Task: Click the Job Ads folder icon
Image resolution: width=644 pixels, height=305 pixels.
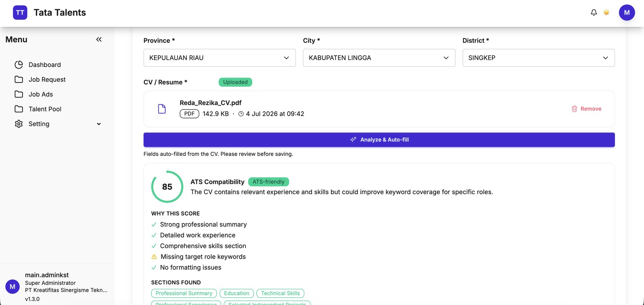Action: pyautogui.click(x=19, y=94)
